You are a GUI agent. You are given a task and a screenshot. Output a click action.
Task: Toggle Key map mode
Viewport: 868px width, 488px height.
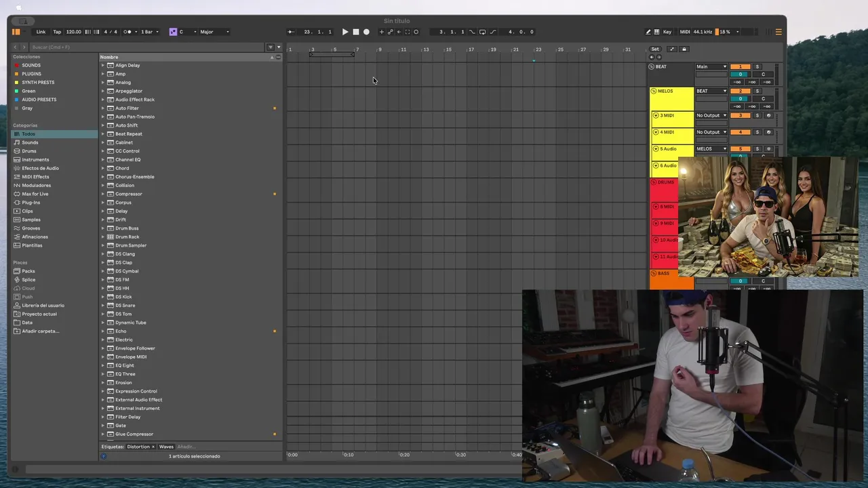pyautogui.click(x=667, y=32)
